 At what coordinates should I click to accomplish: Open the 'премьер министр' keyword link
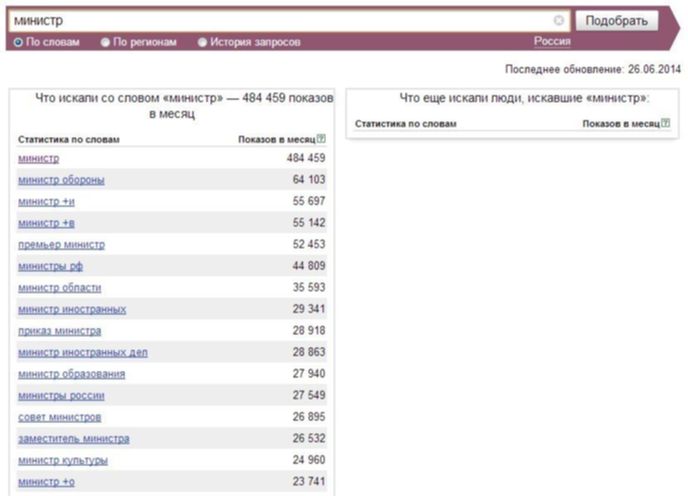[x=61, y=244]
